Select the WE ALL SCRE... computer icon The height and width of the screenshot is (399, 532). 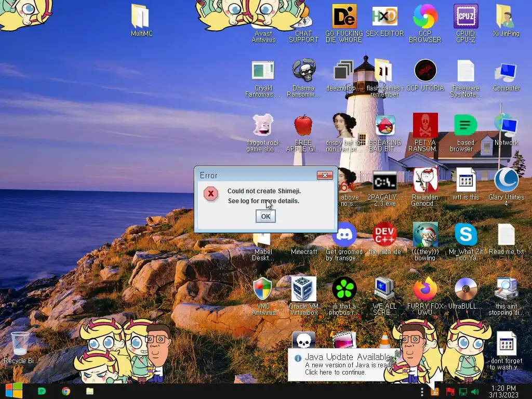tap(384, 289)
